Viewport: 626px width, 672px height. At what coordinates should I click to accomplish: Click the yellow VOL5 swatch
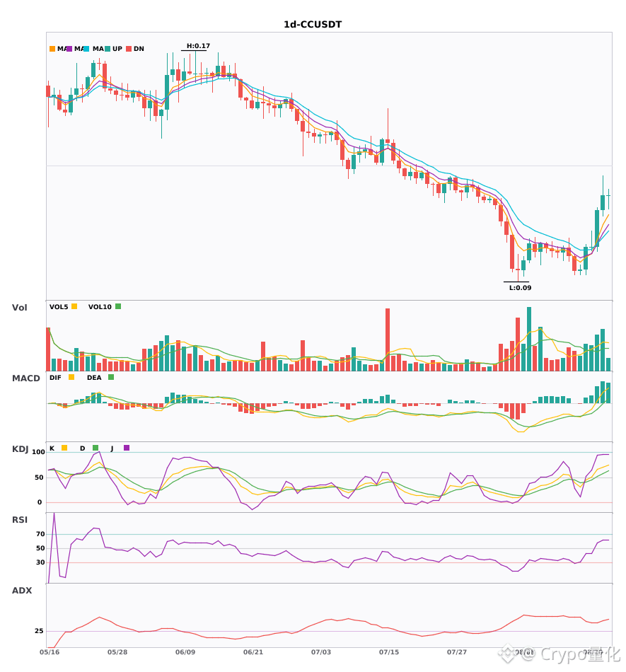[74, 306]
